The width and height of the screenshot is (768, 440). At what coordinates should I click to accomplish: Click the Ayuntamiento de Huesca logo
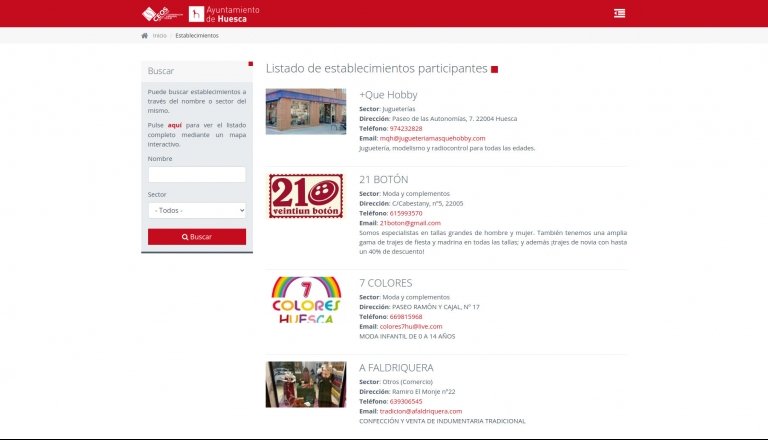[225, 14]
